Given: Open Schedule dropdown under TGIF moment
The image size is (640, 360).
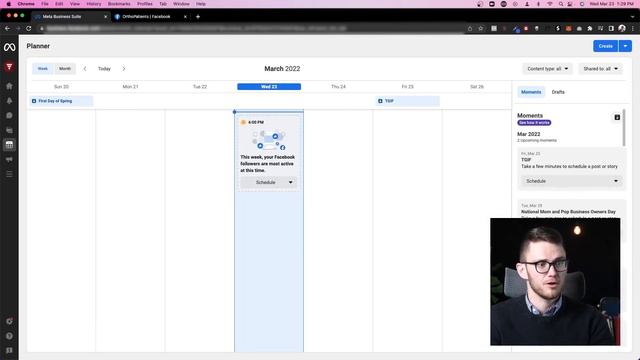Looking at the screenshot, I should click(x=571, y=181).
